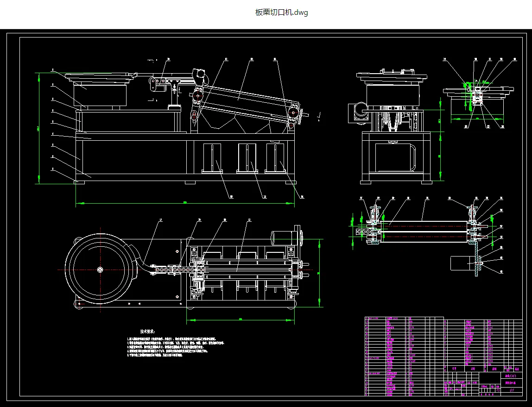Select the motor in the roller section detail
This screenshot has width=532, height=407.
click(463, 263)
